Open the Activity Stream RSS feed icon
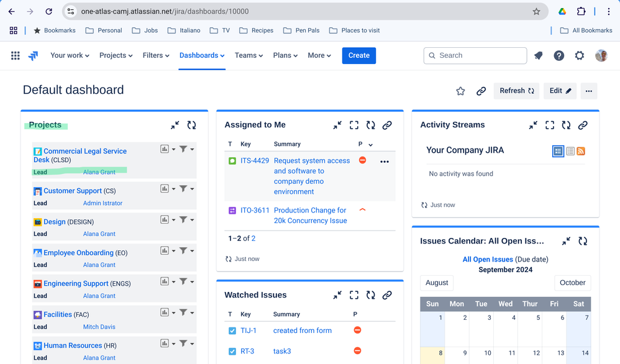Screen dimensions: 620x364 [581, 151]
